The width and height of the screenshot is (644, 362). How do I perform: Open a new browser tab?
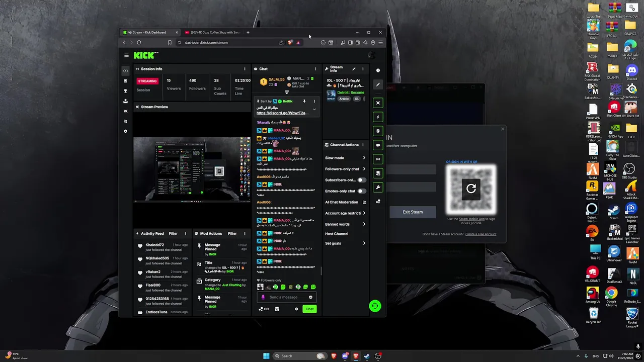click(248, 32)
